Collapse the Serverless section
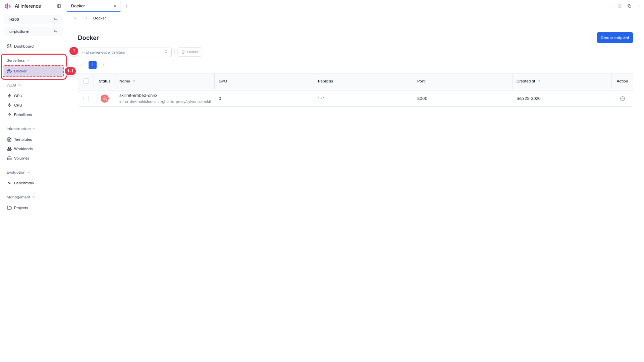Image resolution: width=644 pixels, height=362 pixels. click(x=18, y=60)
